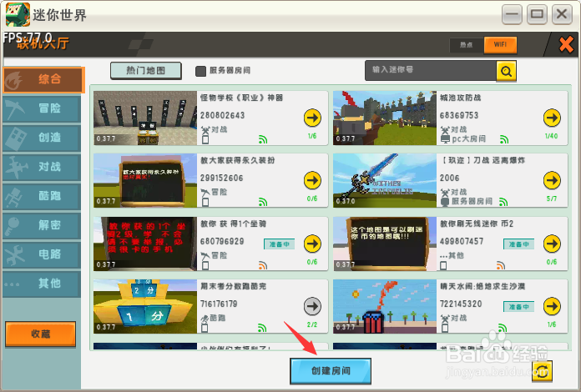Open the red-text thumbnail for 坐骑 room
This screenshot has height=392, width=581.
tap(145, 244)
